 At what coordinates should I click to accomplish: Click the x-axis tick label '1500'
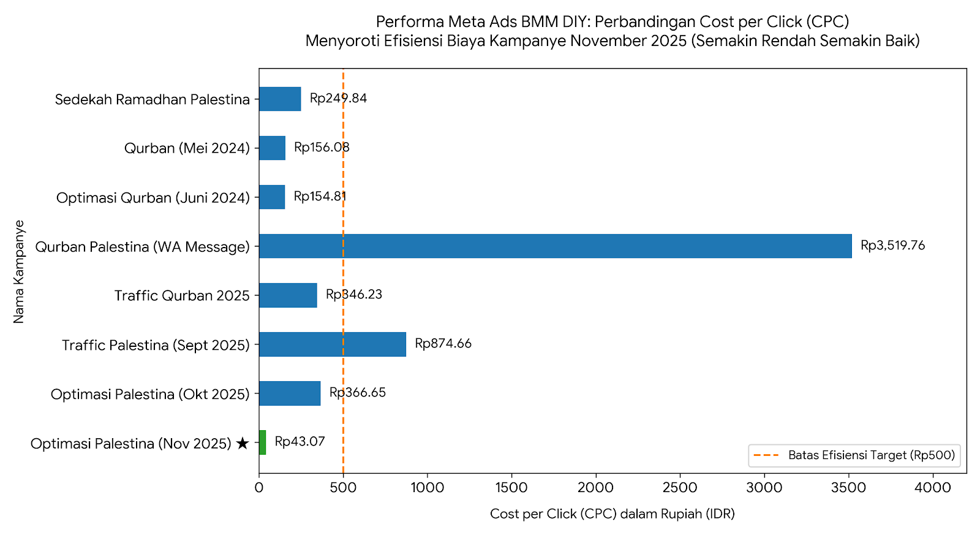pyautogui.click(x=511, y=488)
